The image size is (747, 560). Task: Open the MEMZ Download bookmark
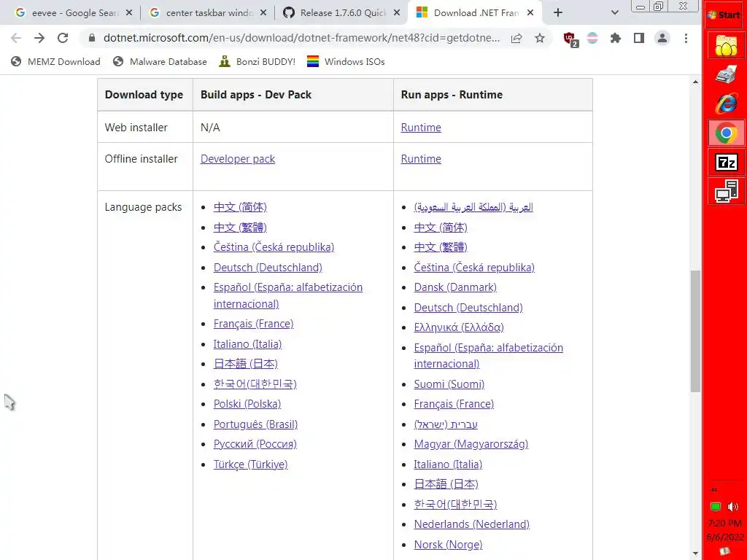pyautogui.click(x=56, y=62)
